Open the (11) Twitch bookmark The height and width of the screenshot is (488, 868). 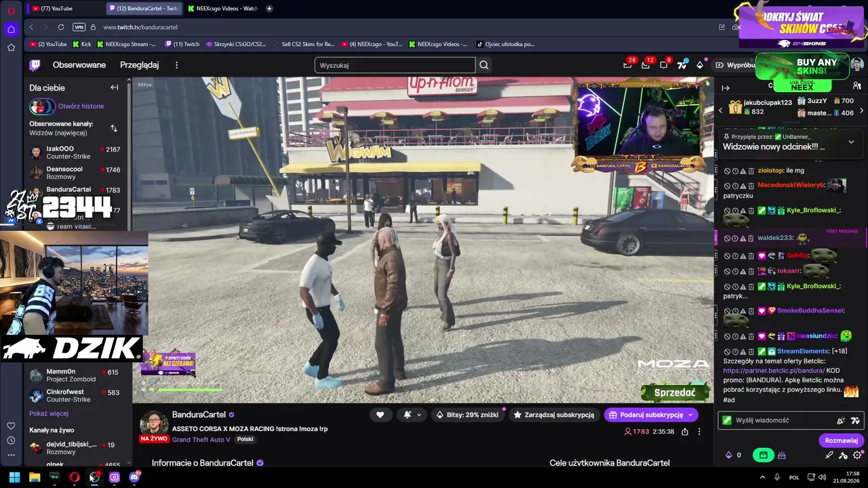(182, 44)
